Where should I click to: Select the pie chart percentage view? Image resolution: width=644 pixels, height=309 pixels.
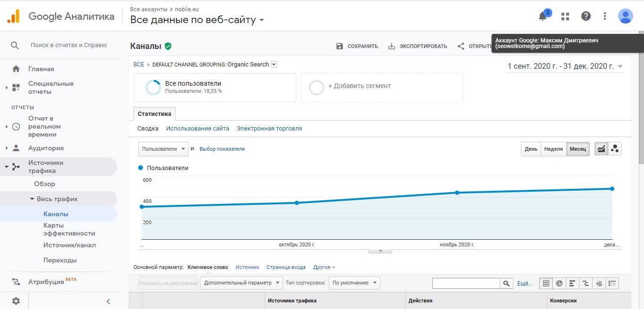pos(559,283)
